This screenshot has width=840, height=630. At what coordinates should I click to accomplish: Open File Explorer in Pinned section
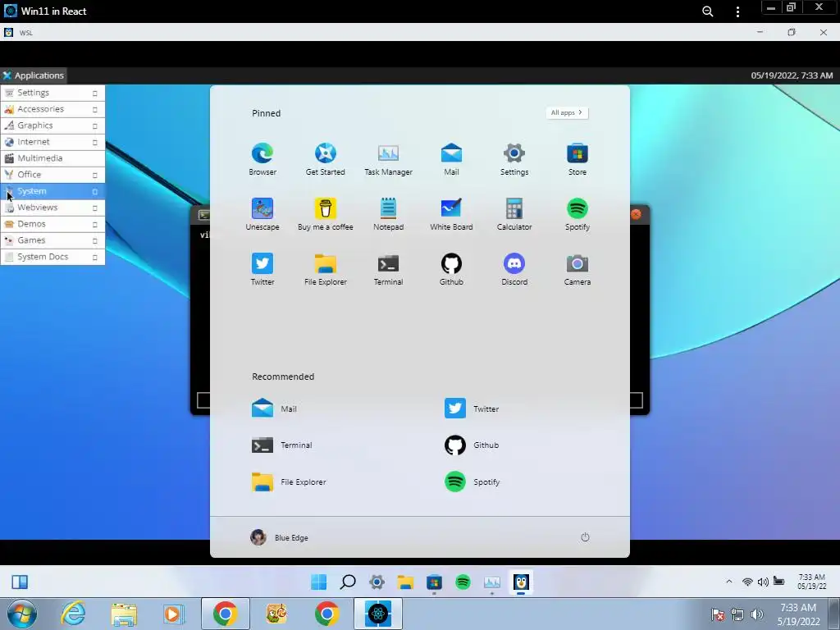click(325, 269)
